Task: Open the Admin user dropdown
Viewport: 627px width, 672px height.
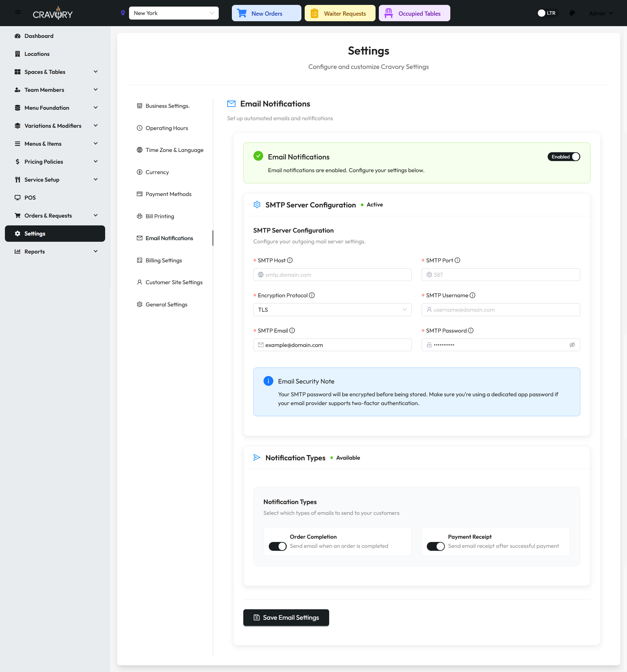Action: pos(601,13)
